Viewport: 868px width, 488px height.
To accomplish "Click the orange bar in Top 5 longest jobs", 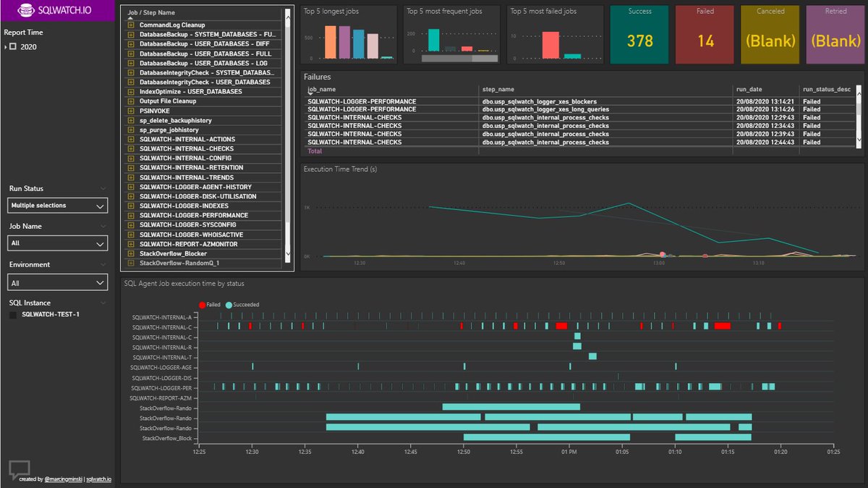I will coord(330,42).
